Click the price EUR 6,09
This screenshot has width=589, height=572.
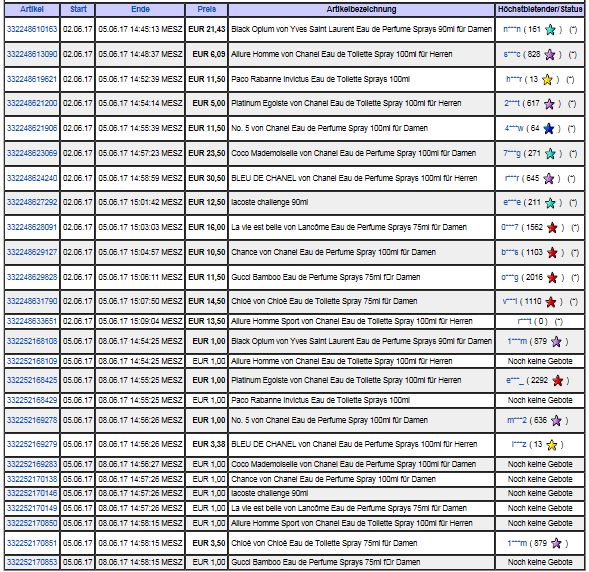[209, 54]
